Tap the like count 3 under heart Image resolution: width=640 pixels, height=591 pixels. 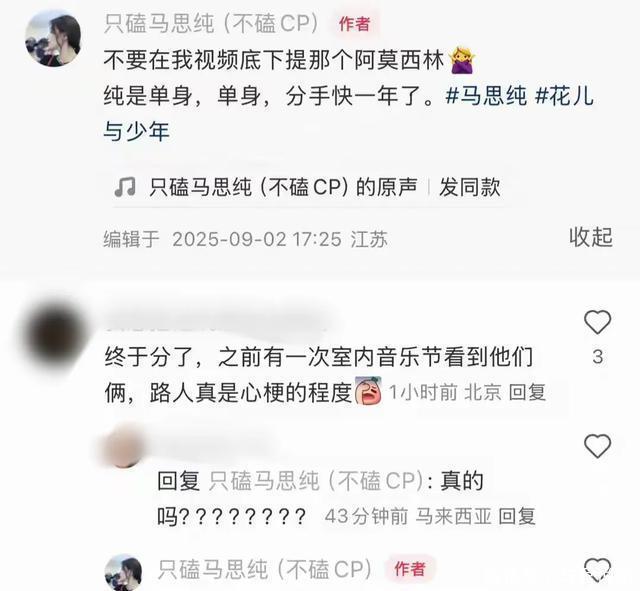point(598,357)
